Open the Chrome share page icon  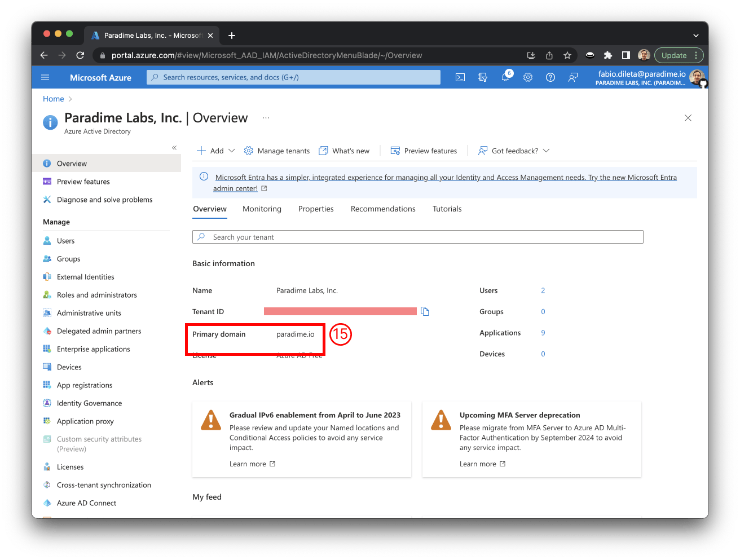tap(549, 55)
